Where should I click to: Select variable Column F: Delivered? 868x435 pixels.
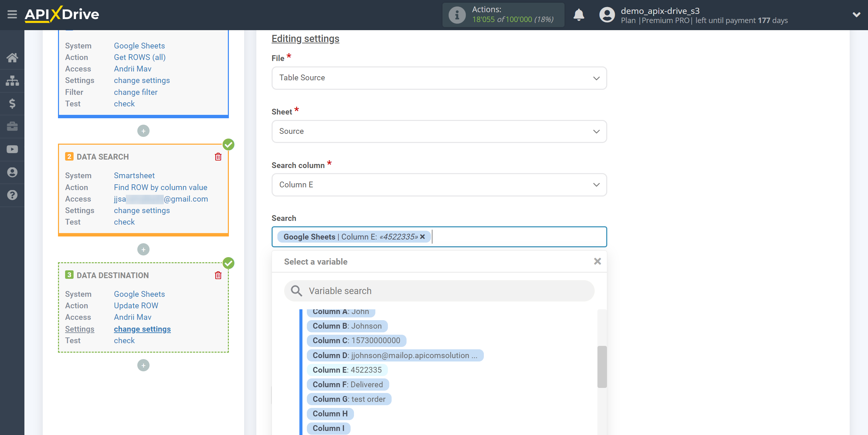pos(348,385)
